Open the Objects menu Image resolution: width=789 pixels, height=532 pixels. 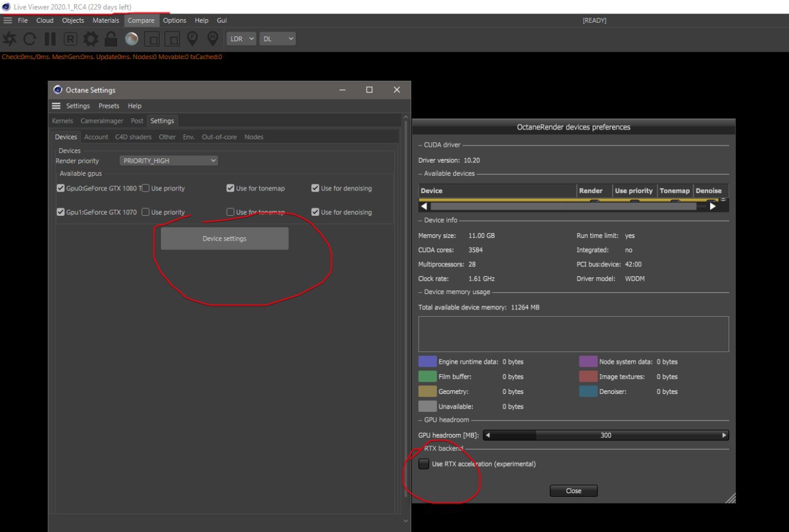[x=73, y=20]
